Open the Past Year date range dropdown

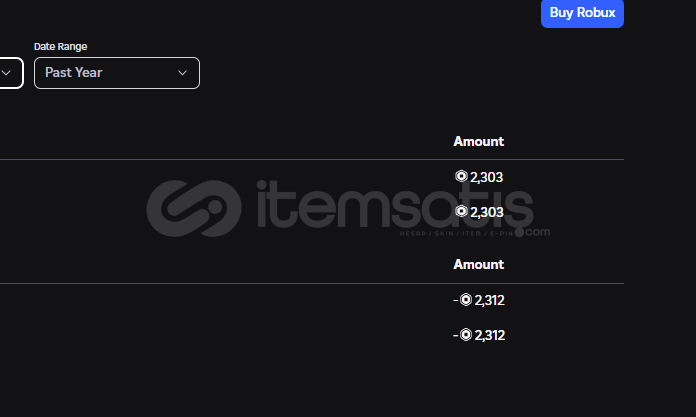117,73
